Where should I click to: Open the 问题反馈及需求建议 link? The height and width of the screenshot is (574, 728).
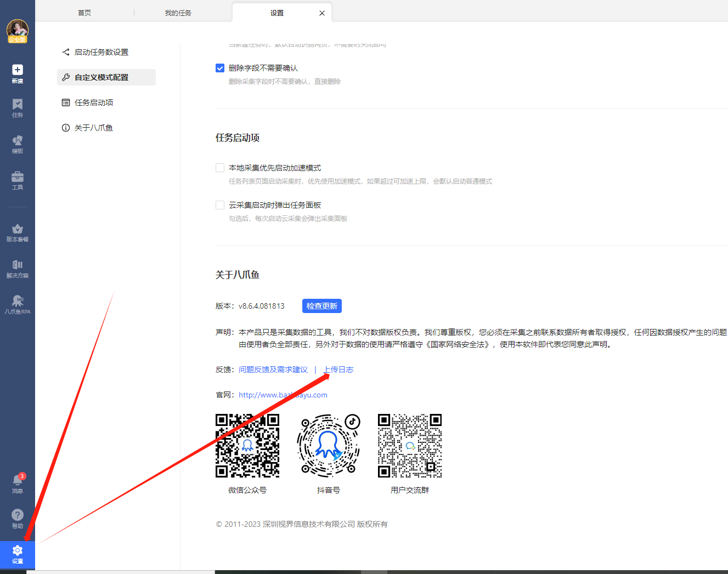(273, 370)
